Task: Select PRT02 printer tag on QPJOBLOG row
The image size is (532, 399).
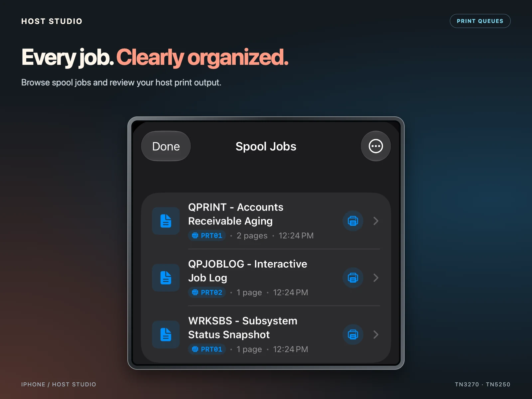Action: [x=207, y=293]
